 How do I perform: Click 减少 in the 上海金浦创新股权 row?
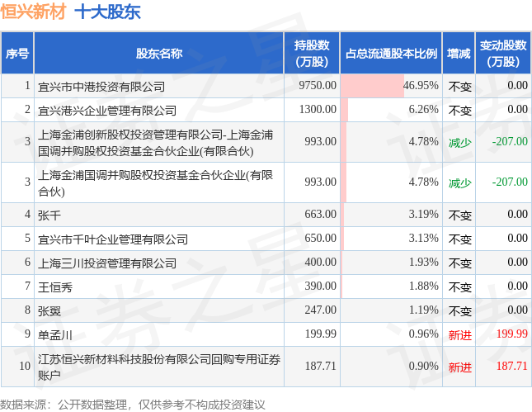[x=460, y=143]
